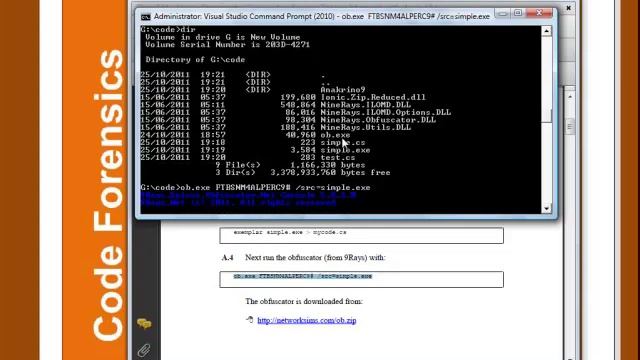The height and width of the screenshot is (360, 640).
Task: Click the exemplar simple.exe command box
Action: [361, 236]
